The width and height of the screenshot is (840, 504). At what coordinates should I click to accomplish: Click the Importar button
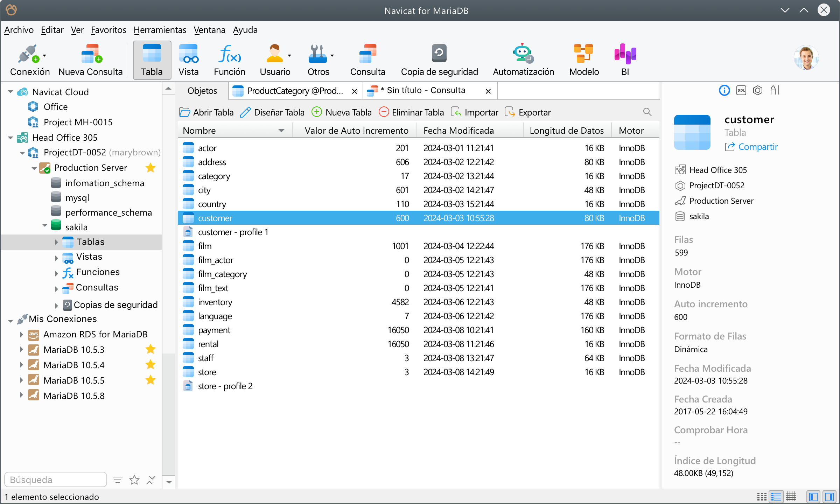(475, 112)
